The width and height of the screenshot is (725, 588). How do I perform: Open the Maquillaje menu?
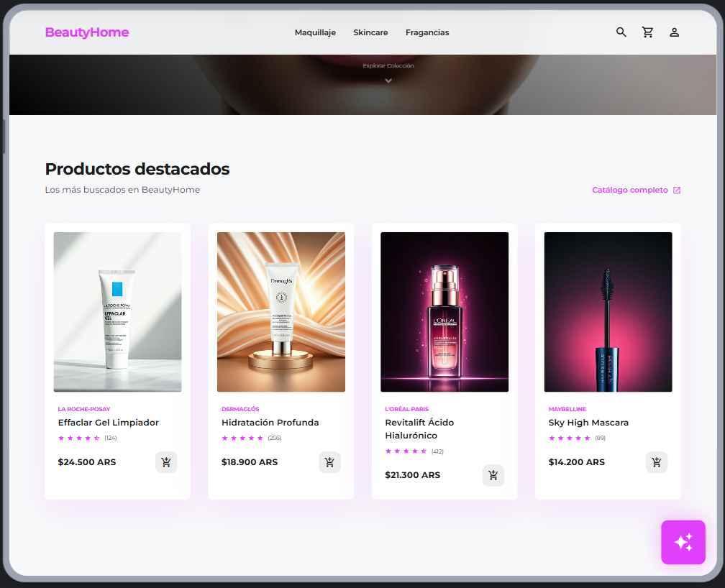point(315,32)
